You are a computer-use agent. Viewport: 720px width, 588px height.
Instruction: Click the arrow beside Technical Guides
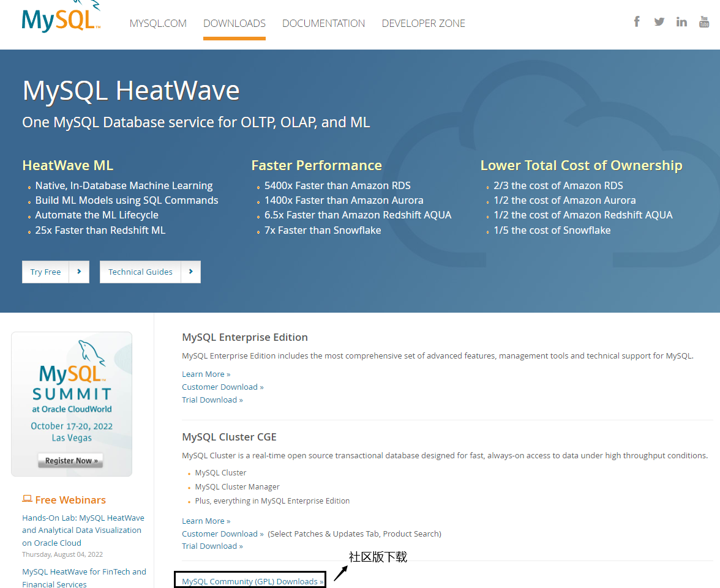190,272
